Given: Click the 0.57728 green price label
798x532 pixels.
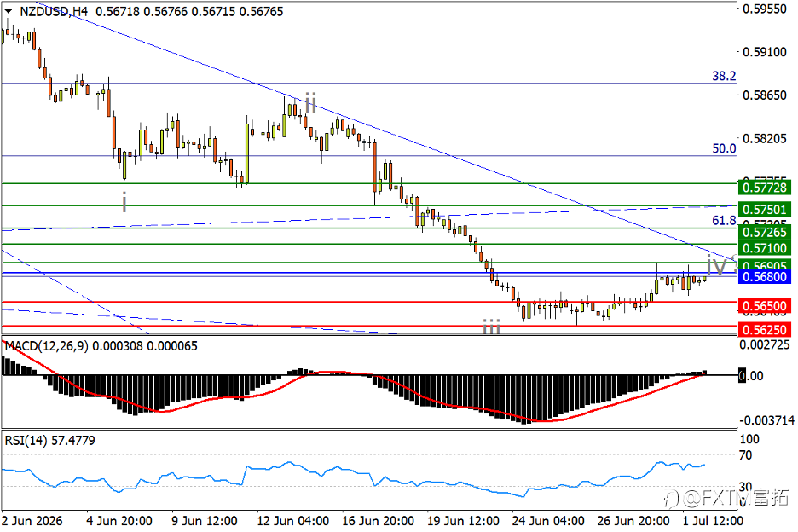Looking at the screenshot, I should (765, 188).
